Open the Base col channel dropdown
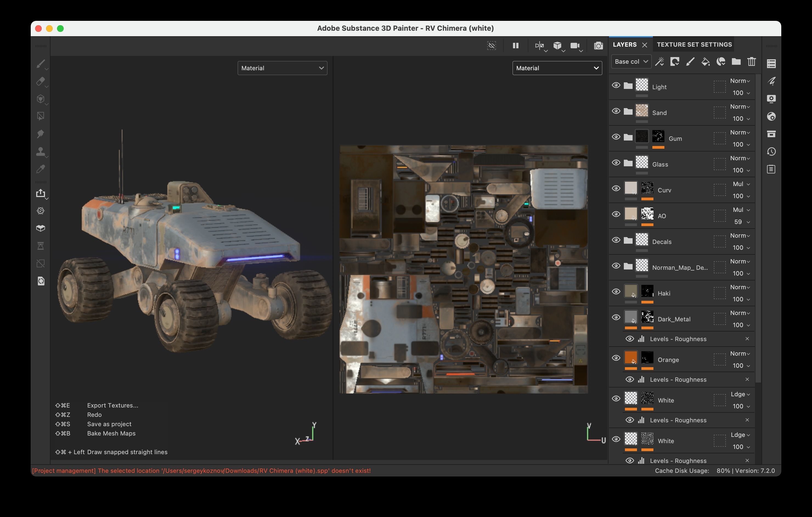Screen dimensions: 812x517 [x=631, y=61]
